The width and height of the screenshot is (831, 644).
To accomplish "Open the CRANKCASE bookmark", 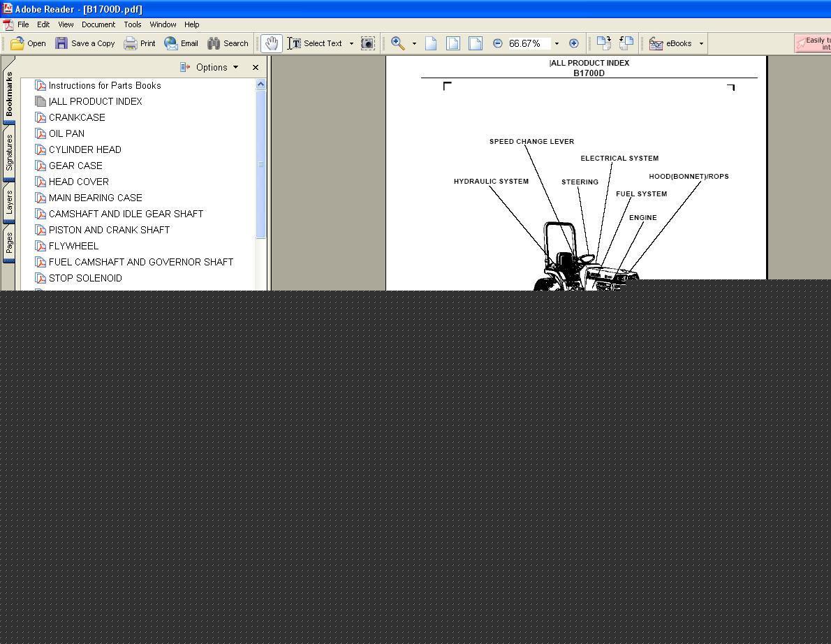I will pyautogui.click(x=77, y=117).
